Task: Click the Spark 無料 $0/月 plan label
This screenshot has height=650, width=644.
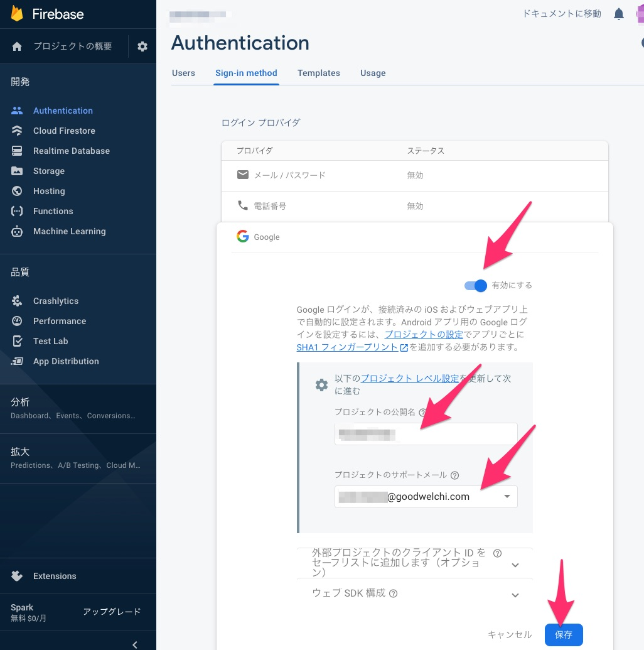Action: [x=28, y=613]
